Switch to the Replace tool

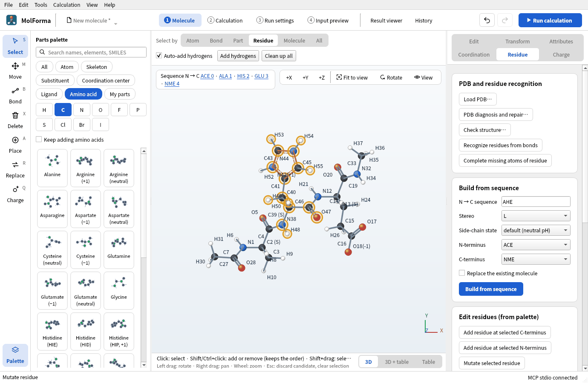[15, 169]
